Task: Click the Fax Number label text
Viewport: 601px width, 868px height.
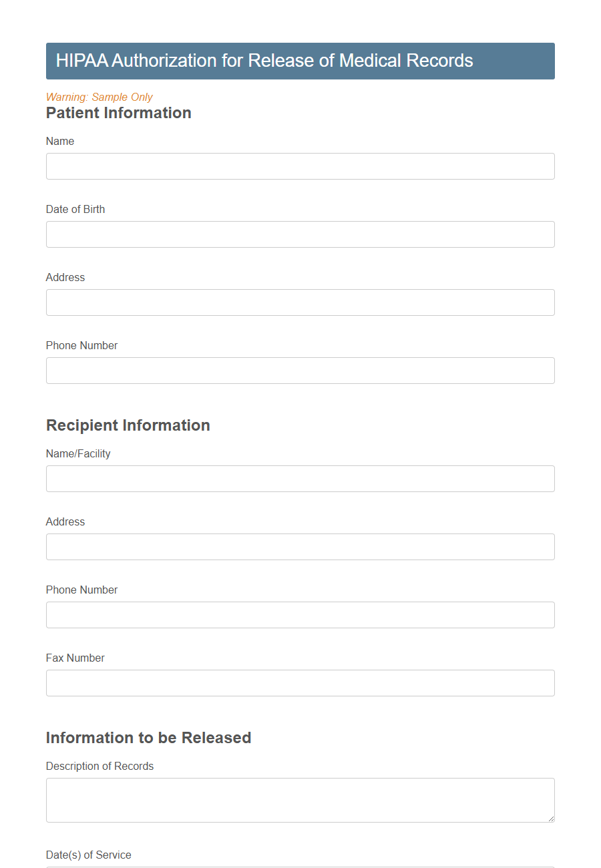Action: click(75, 658)
